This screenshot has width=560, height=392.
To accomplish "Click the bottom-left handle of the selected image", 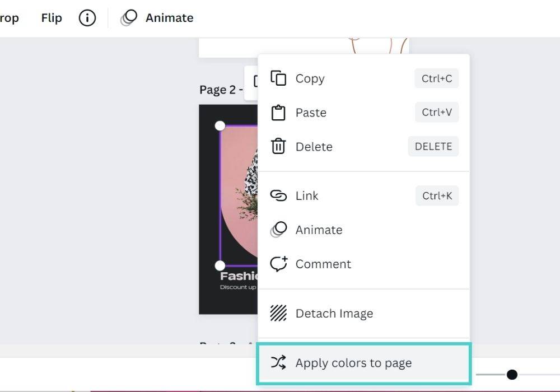I will point(220,265).
